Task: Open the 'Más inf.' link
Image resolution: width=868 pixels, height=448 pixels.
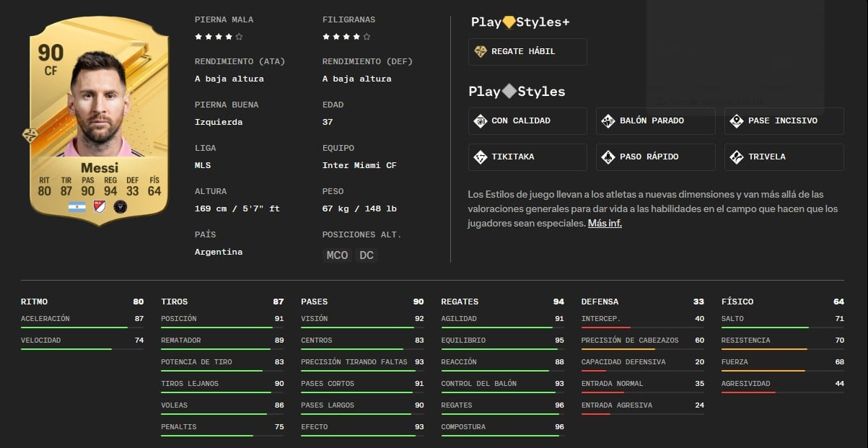Action: tap(605, 224)
